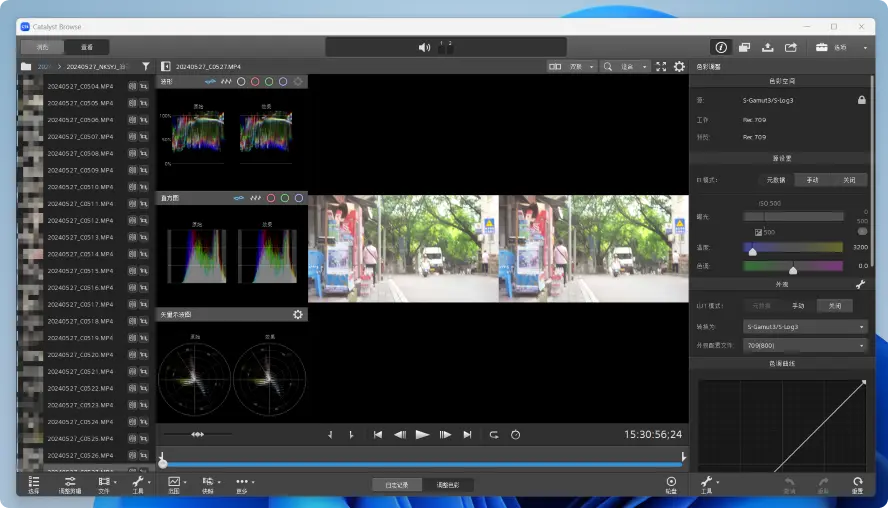Toggle the blue channel circle in waveform
This screenshot has height=508, width=888.
[x=283, y=82]
